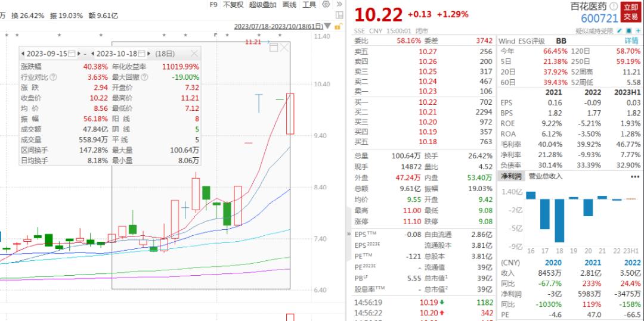Click the plus icon to add to watchlist
Screen dimensions: 644x321
click(638, 31)
